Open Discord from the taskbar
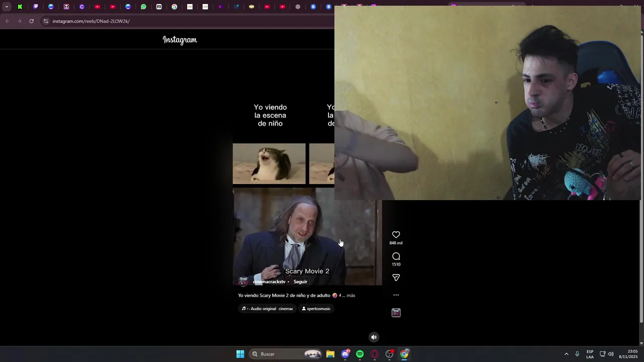The height and width of the screenshot is (362, 644). pos(345,354)
